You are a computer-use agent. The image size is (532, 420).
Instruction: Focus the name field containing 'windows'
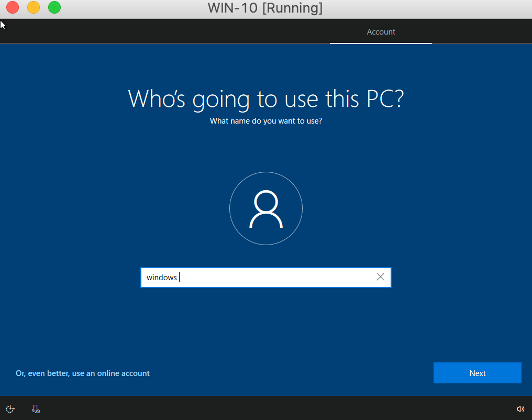[x=266, y=278]
